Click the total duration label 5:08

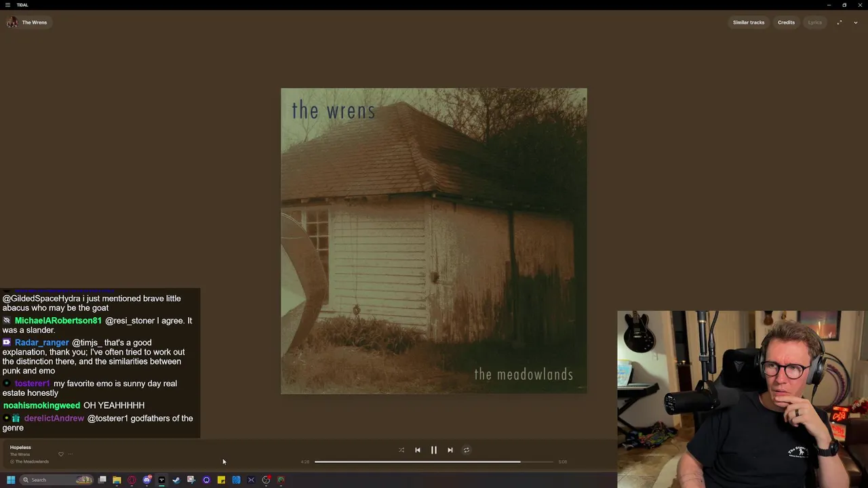click(x=563, y=462)
